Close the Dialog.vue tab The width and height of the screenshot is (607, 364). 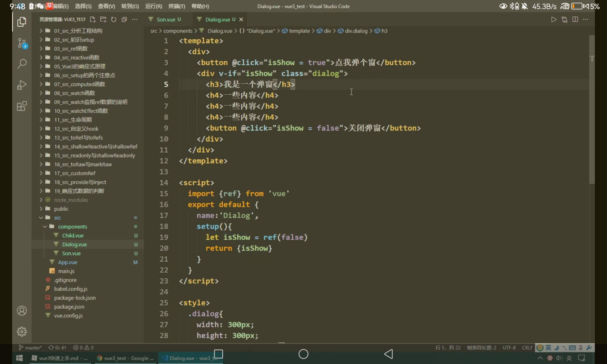click(x=241, y=19)
